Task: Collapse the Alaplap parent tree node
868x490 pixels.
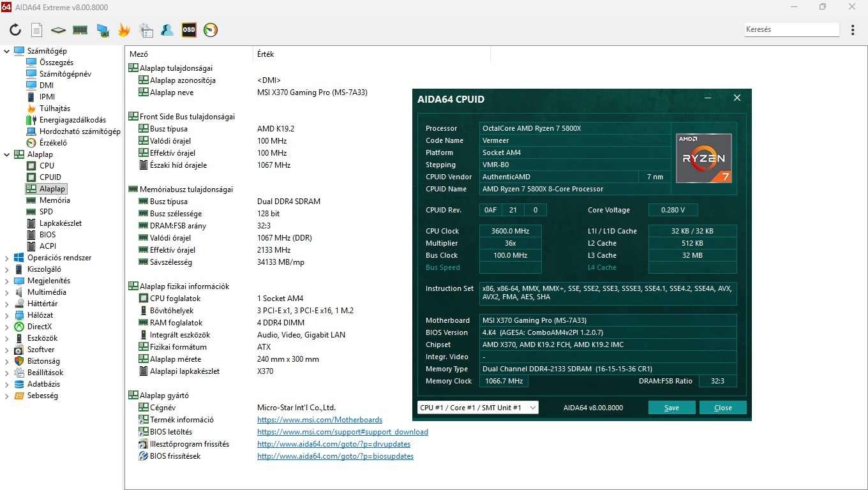Action: point(7,154)
